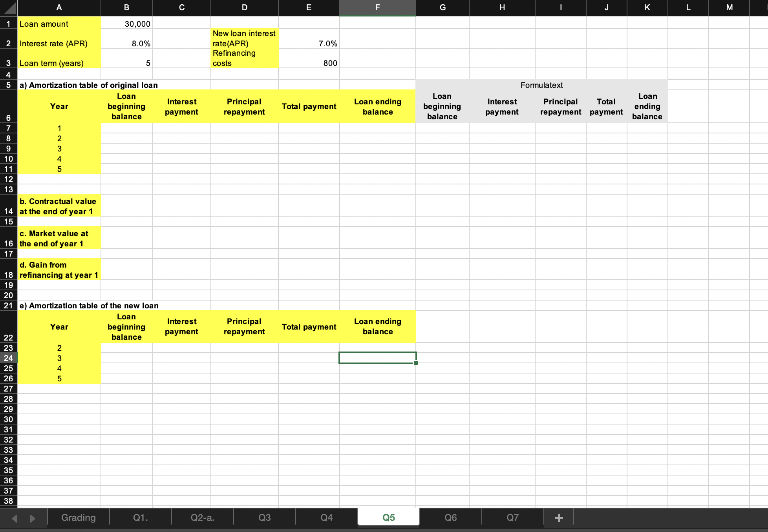Click the cell with 7.0% new loan rate
This screenshot has width=768, height=532.
click(309, 44)
